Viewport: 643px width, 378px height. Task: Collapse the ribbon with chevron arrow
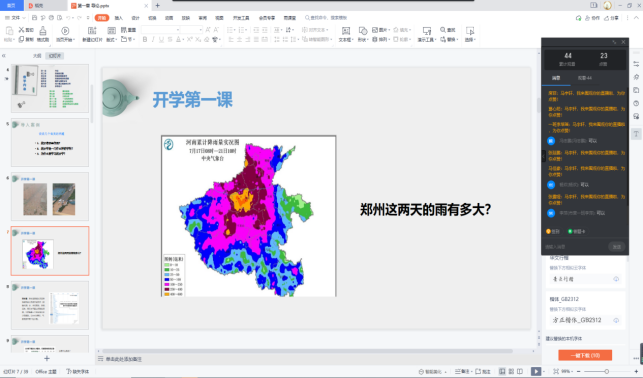[x=636, y=18]
